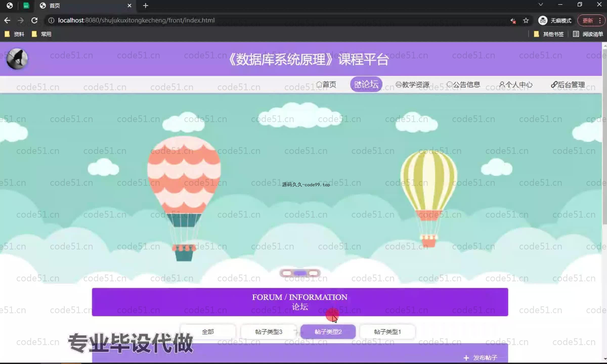607x364 pixels.
Task: Open the Chrome three-dot menu
Action: (600, 20)
